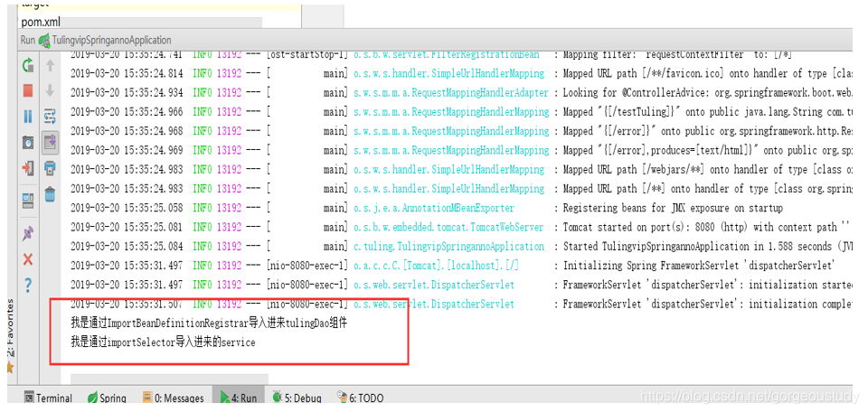Click the '/webjars/**' mapped URL message

click(x=707, y=170)
